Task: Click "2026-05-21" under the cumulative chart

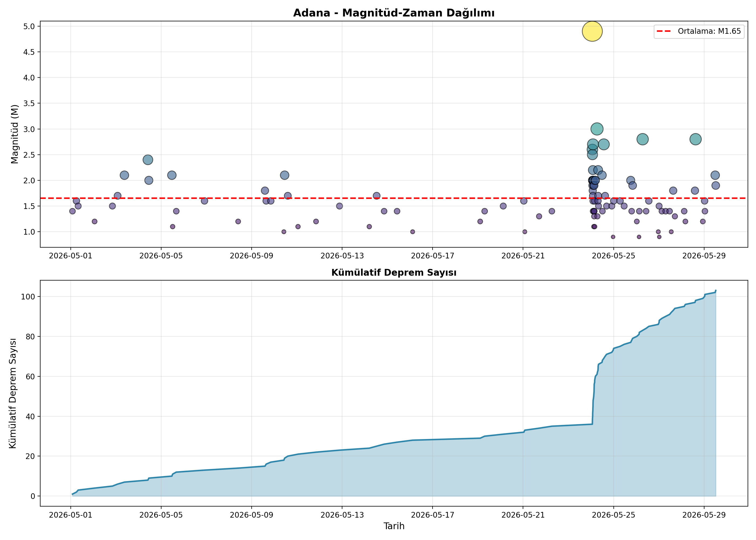Action: coord(523,515)
